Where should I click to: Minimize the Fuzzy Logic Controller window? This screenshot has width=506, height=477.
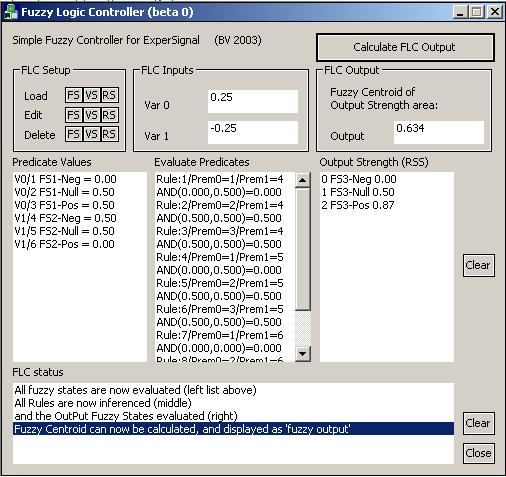(x=460, y=12)
